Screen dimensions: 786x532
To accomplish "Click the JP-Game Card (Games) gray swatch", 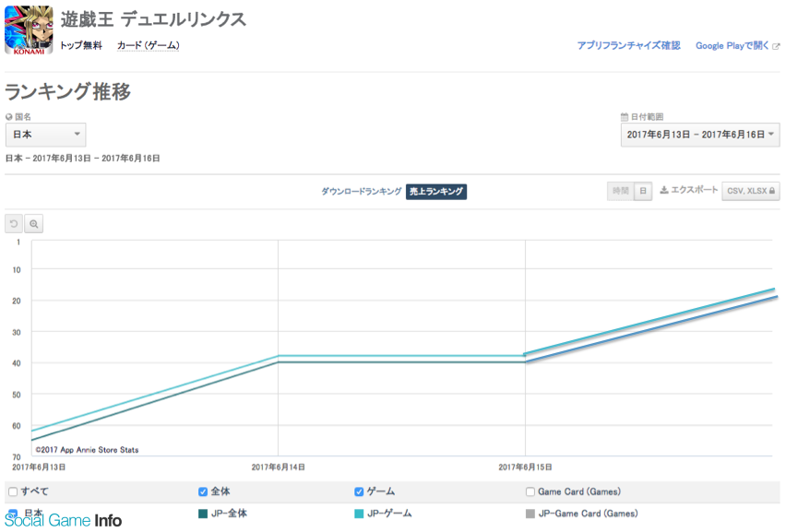I will coord(530,514).
